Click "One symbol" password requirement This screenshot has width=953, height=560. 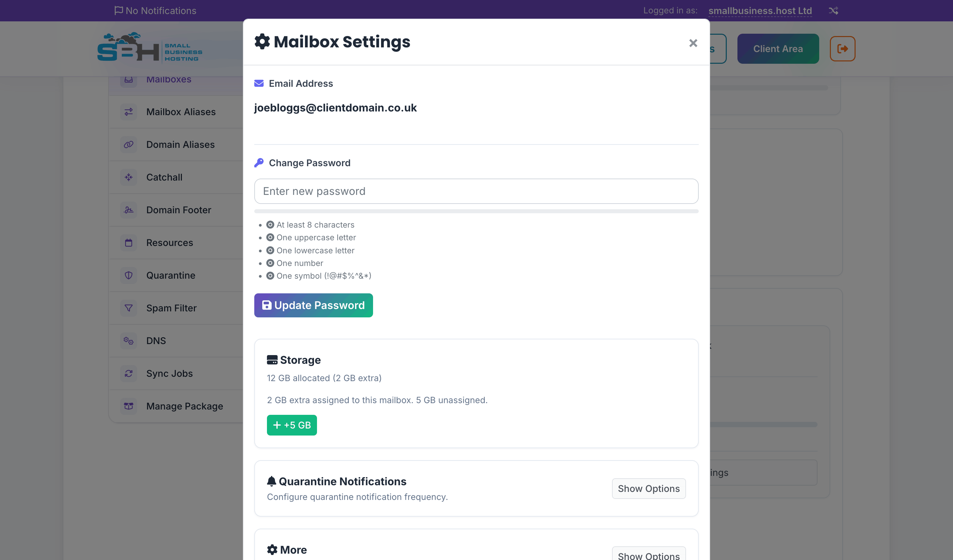point(324,276)
